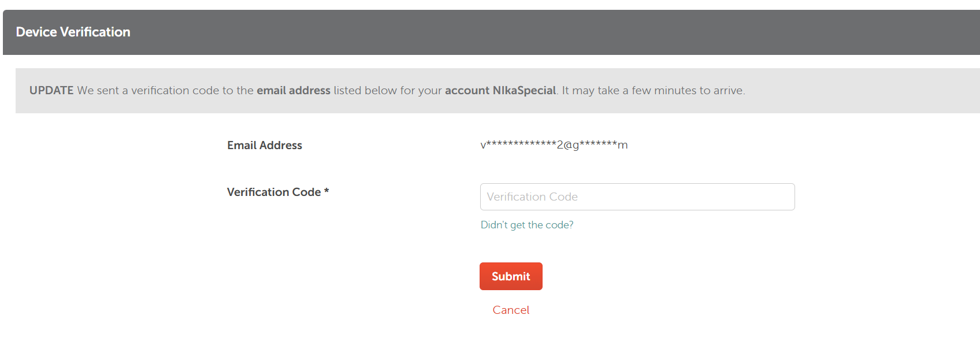This screenshot has width=980, height=363.
Task: Click the masked email address text
Action: [554, 145]
